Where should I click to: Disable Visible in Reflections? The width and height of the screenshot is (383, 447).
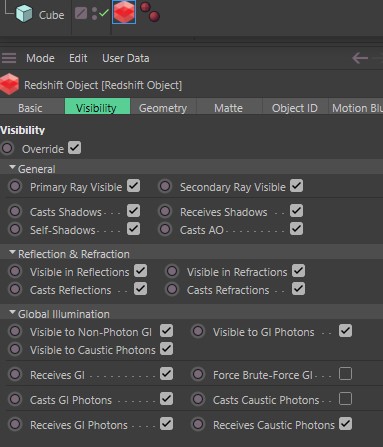coord(141,271)
